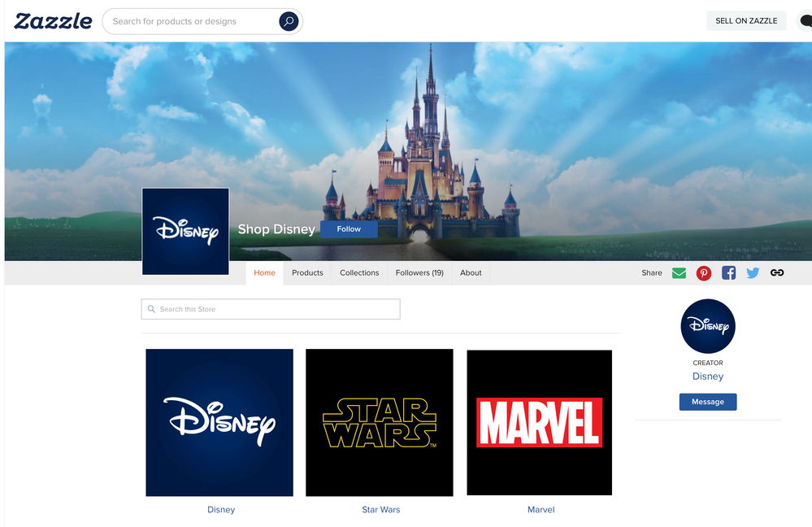812x527 pixels.
Task: Share store on Facebook
Action: tap(728, 273)
